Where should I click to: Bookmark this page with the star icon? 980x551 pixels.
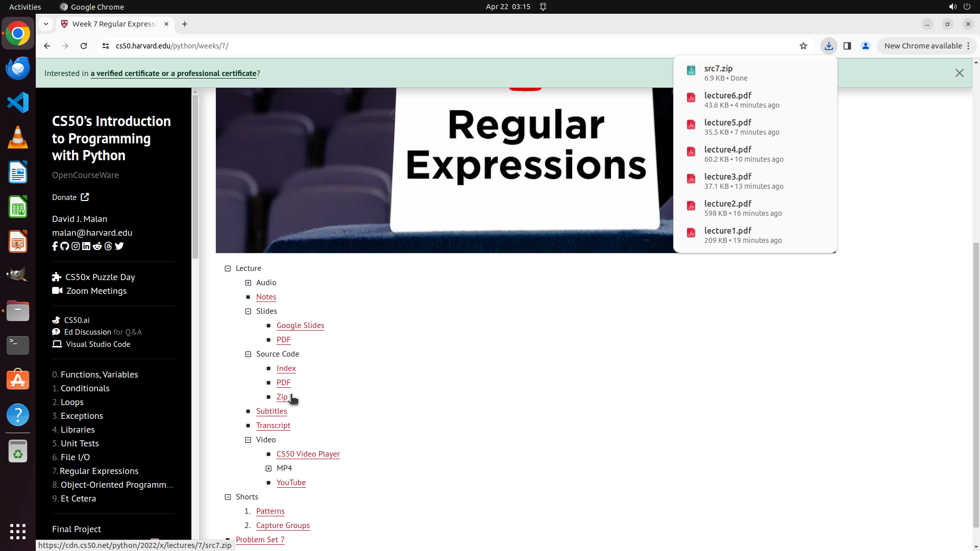(x=803, y=46)
